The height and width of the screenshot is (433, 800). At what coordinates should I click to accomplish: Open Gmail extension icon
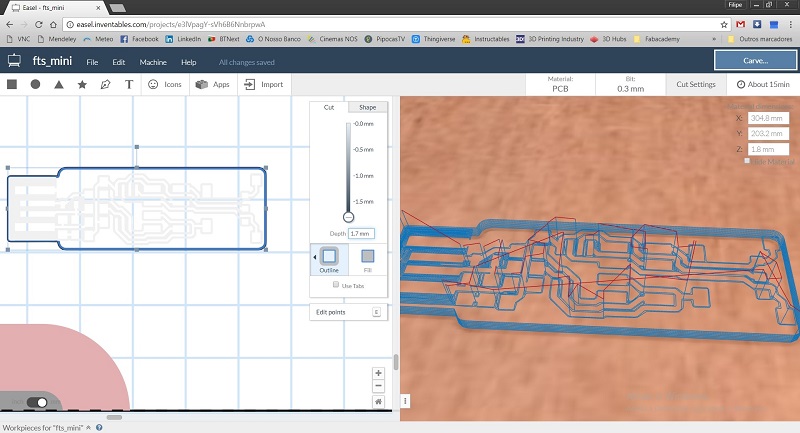click(x=741, y=24)
